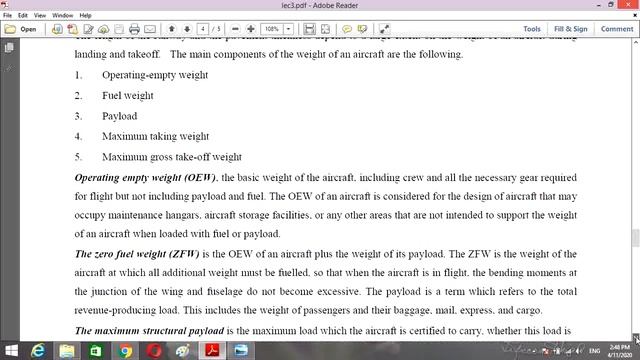Click the system clock in the taskbar
Image resolution: width=640 pixels, height=360 pixels.
point(620,351)
